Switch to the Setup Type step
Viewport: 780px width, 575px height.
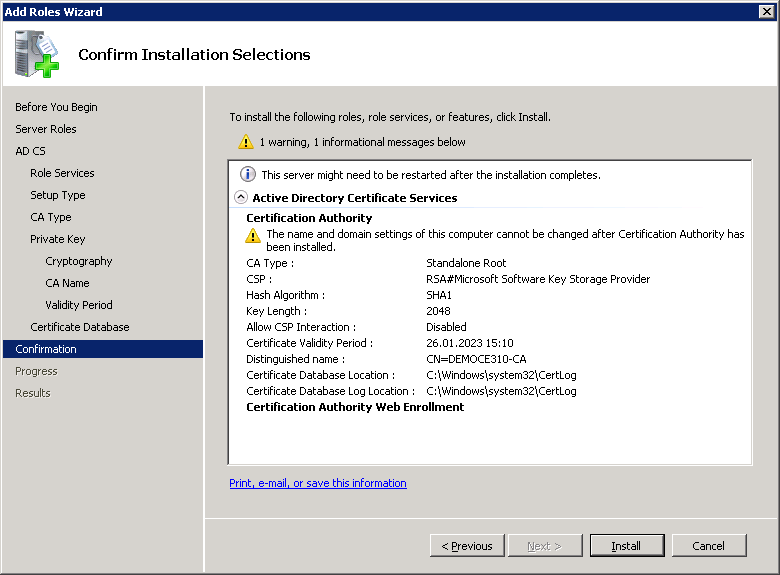[58, 195]
